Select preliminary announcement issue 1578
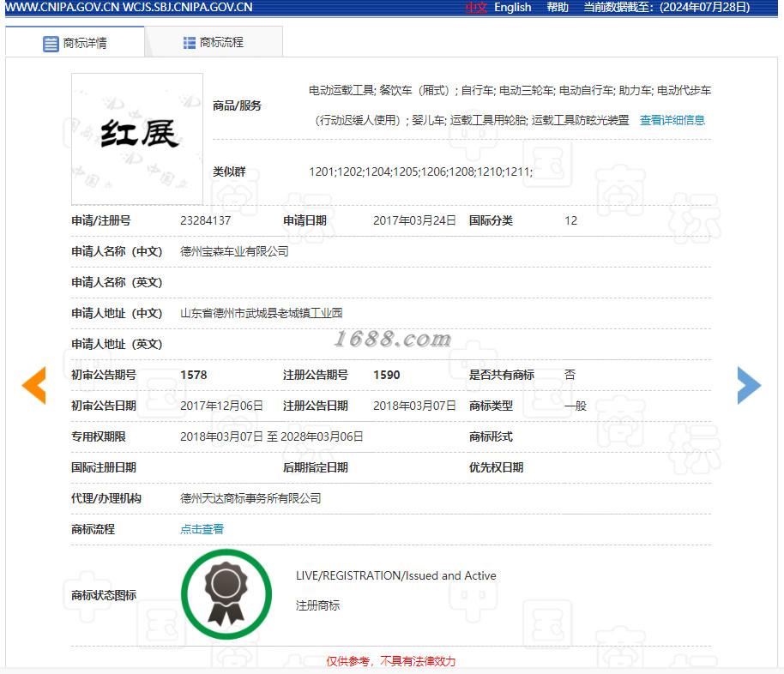 194,375
